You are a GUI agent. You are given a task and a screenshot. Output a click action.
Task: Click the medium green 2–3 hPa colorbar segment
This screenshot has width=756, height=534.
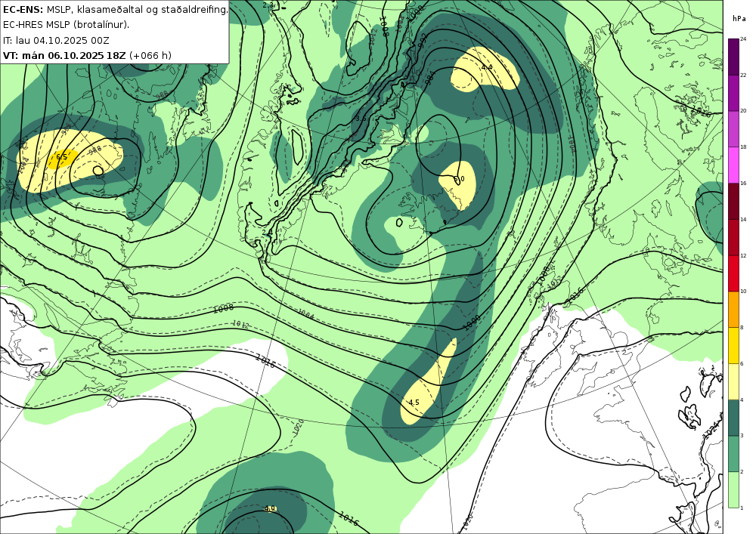(733, 454)
